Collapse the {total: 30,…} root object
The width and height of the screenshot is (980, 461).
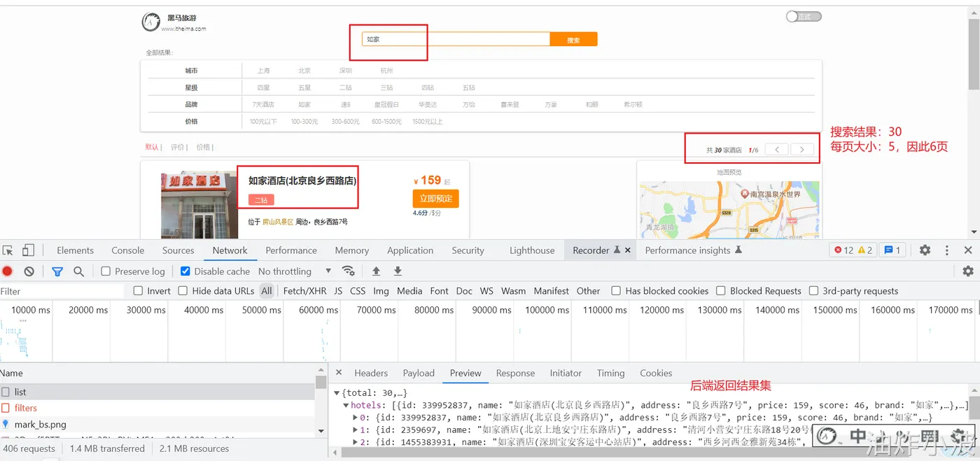[337, 393]
